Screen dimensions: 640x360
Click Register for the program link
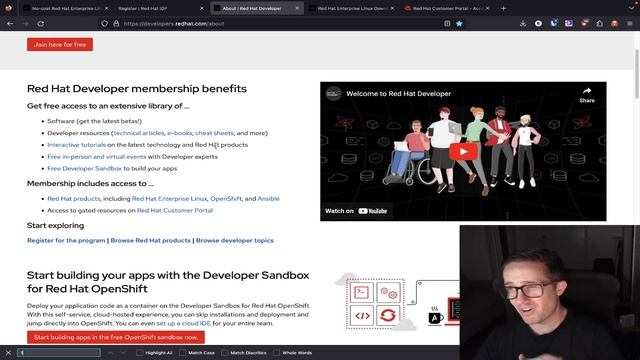66,240
